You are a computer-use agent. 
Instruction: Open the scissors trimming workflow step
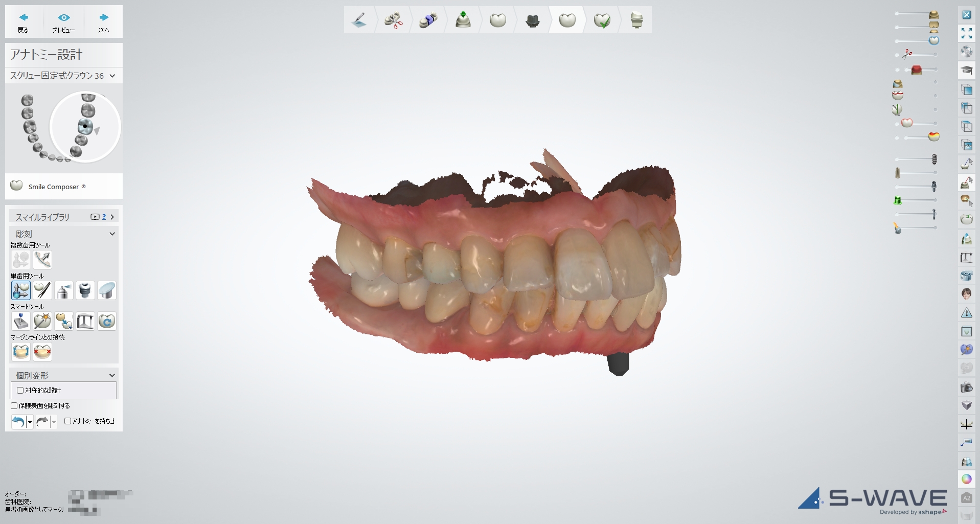click(x=394, y=20)
